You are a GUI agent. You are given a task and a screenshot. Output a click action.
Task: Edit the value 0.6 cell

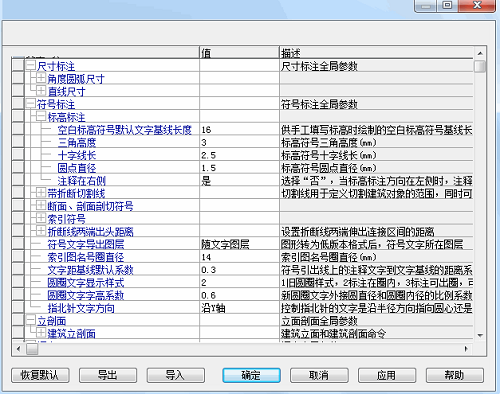239,296
